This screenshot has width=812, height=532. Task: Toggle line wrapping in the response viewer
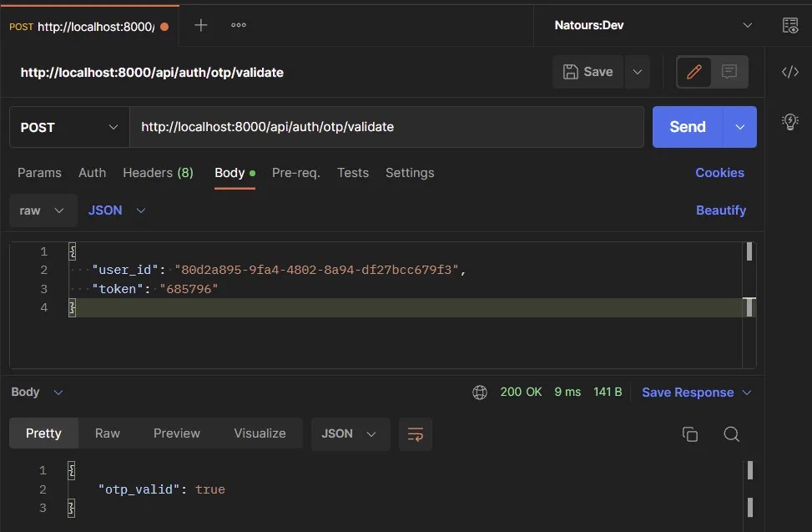coord(415,433)
